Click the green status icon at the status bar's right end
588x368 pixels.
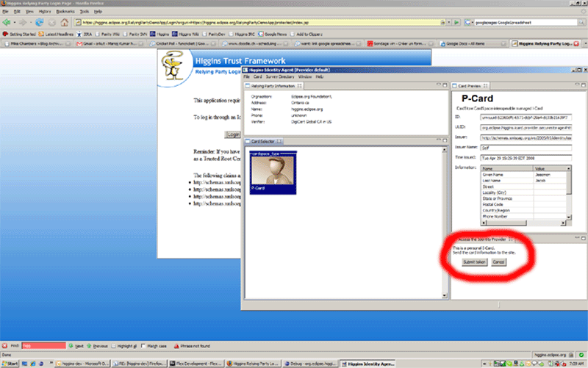(x=581, y=355)
